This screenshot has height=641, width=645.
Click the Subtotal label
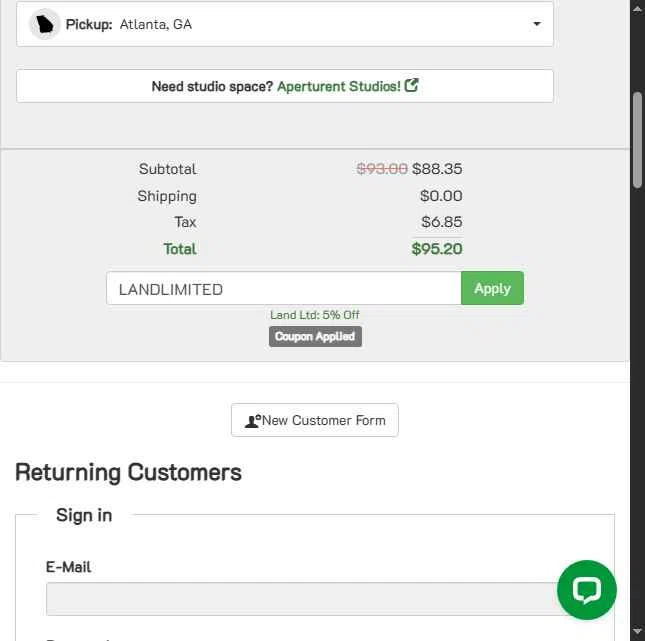[167, 169]
